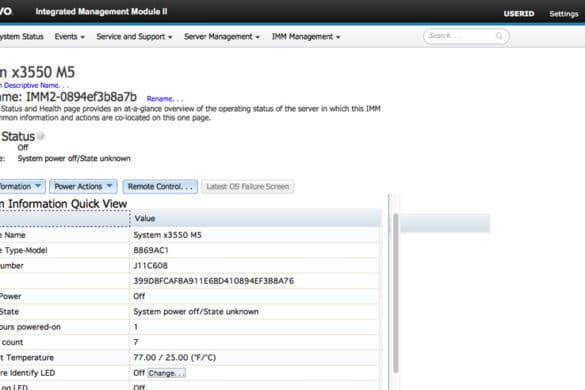Screen dimensions: 585x390
Task: Click the vertical scrollbar of Quick View table
Action: (396, 293)
